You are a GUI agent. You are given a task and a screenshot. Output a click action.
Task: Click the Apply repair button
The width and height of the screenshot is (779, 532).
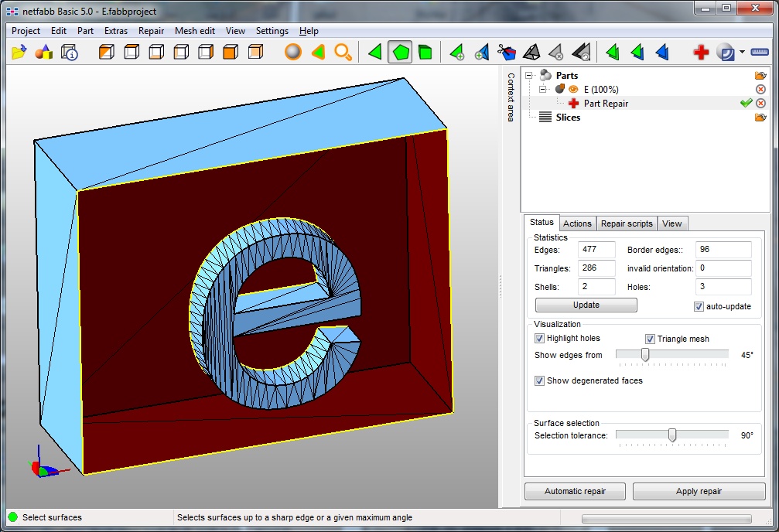pos(699,491)
